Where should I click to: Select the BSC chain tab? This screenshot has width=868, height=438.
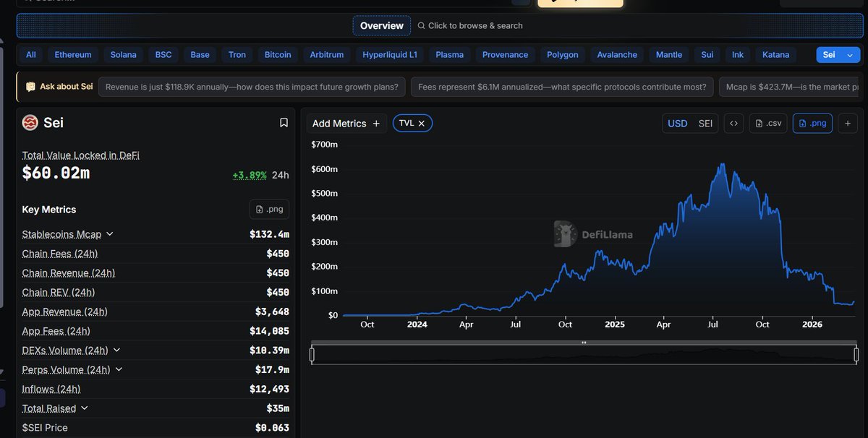pos(163,55)
